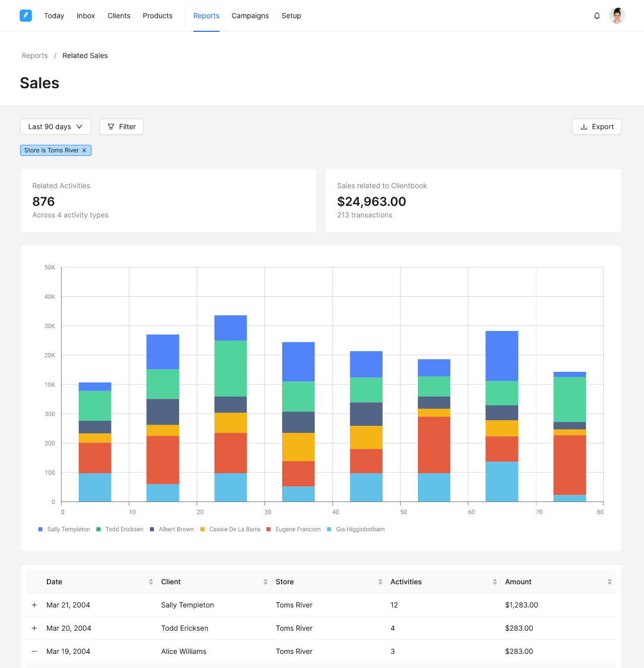644x668 pixels.
Task: Navigate to Reports breadcrumb link
Action: tap(35, 55)
